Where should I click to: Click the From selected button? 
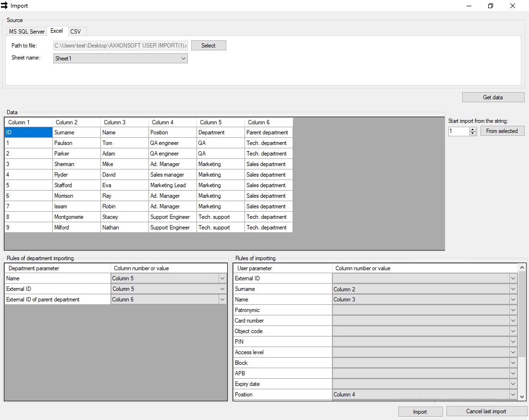(502, 131)
